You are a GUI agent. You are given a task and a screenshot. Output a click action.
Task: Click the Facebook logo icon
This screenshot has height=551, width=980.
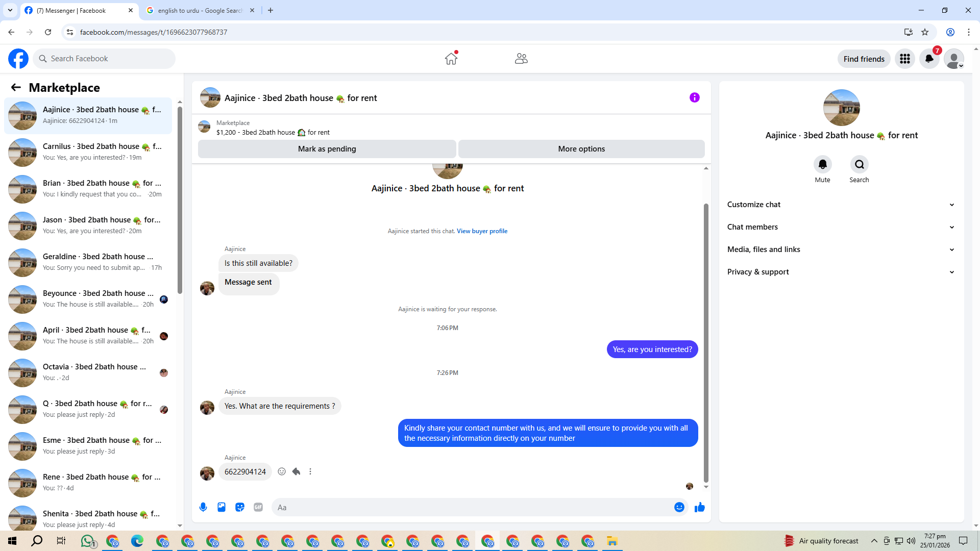[18, 59]
